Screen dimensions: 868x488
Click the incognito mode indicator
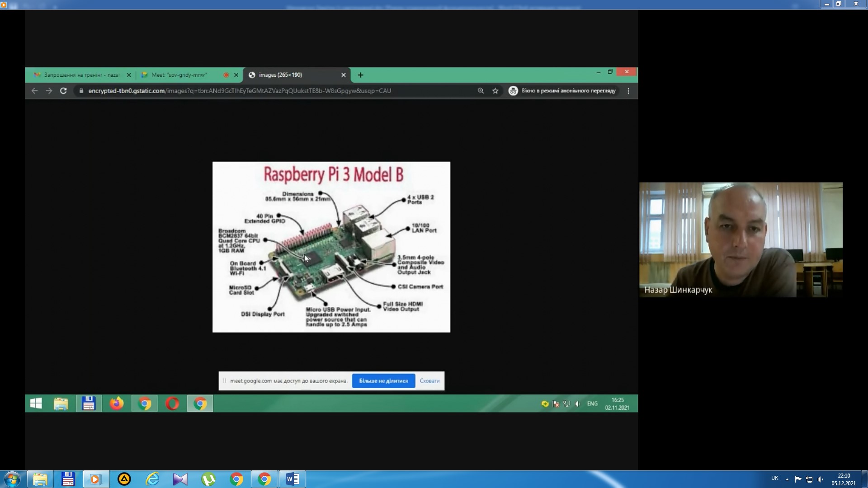point(562,91)
